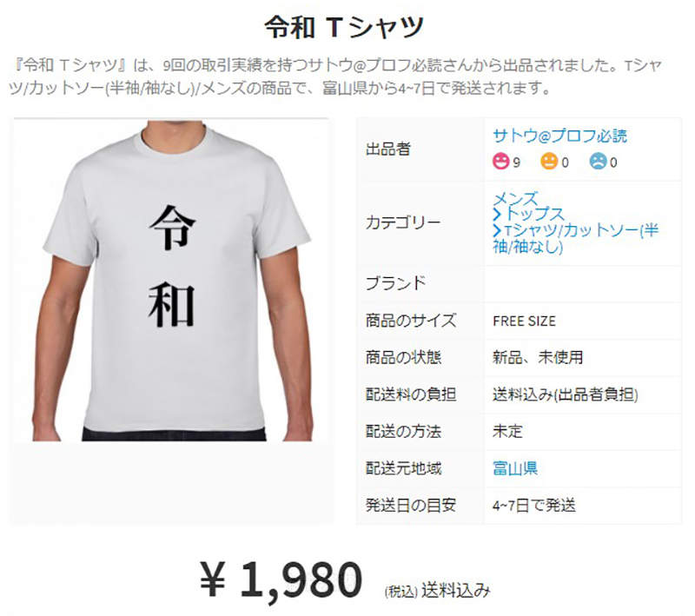Image resolution: width=695 pixels, height=616 pixels.
Task: Click the ¥1,980 price text
Action: pos(281,580)
